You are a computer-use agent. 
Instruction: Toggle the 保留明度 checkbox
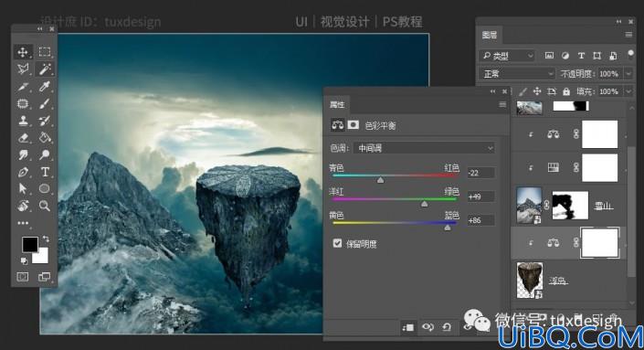(337, 244)
